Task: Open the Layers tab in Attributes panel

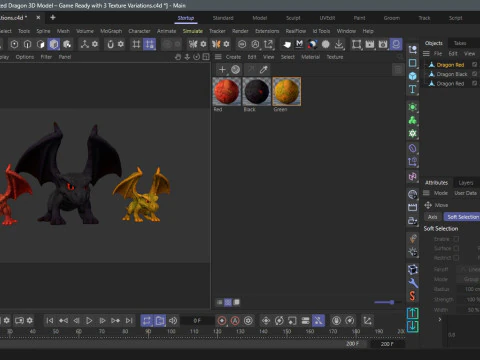Action: tap(466, 183)
